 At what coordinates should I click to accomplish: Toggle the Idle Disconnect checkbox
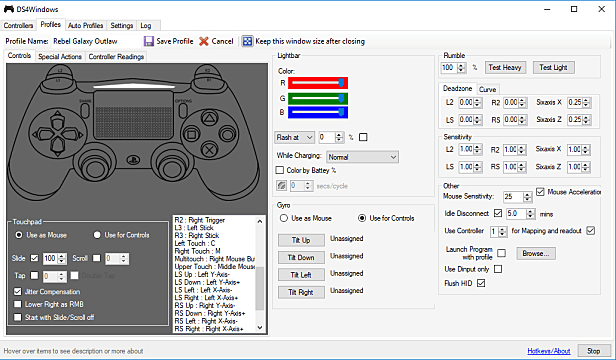[498, 213]
